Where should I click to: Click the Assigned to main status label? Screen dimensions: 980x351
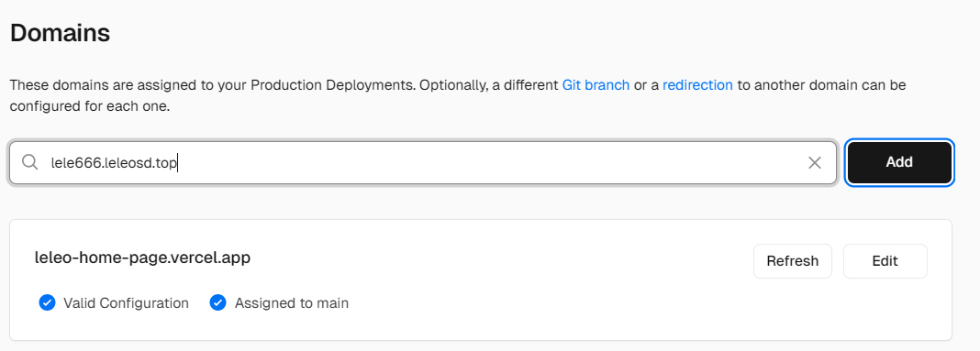point(292,303)
